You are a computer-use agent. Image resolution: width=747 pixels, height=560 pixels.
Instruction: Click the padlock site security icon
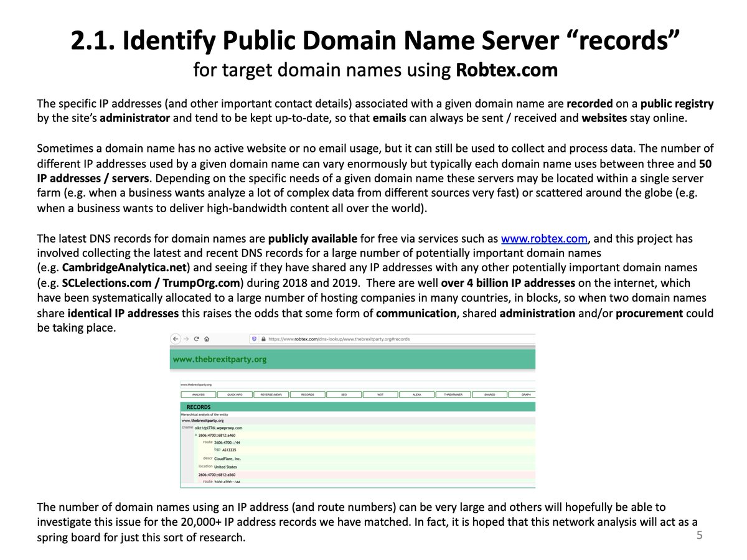263,339
